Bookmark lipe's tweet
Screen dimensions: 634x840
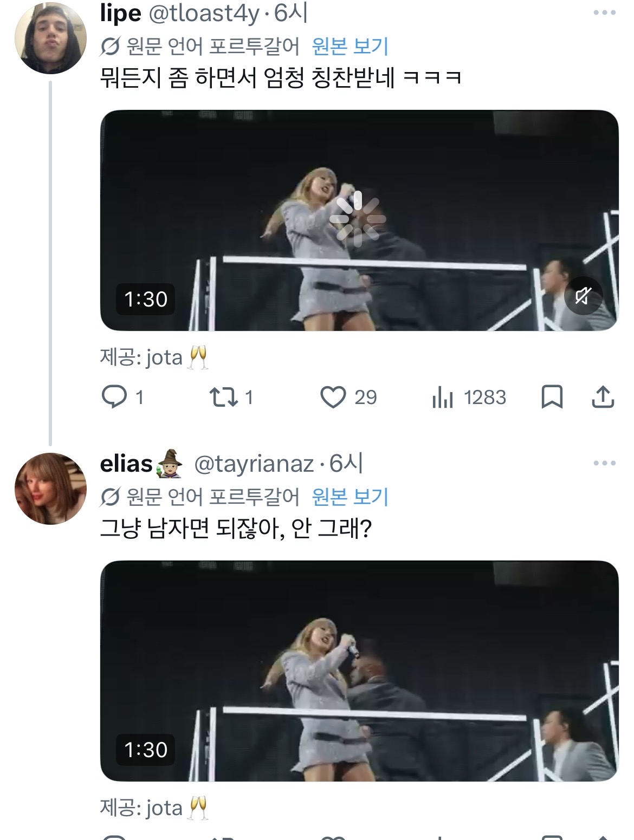[552, 397]
